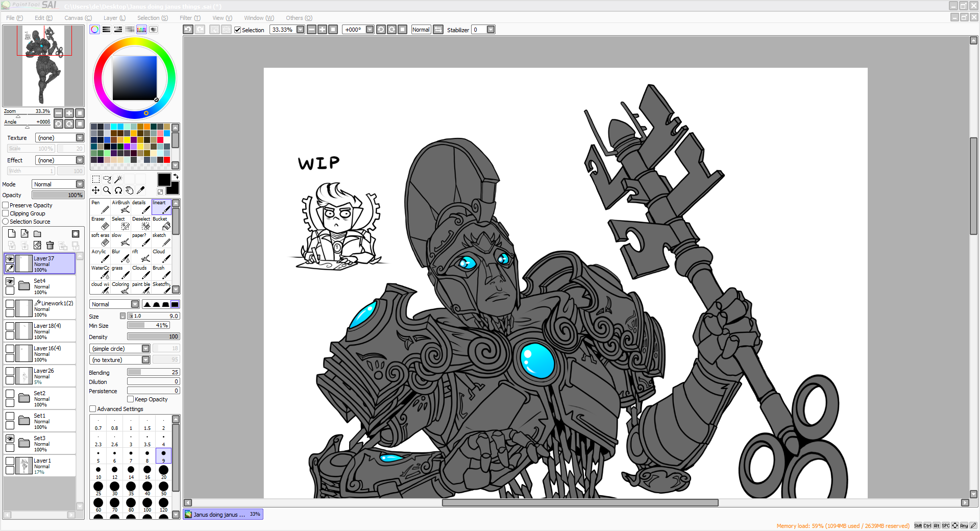Viewport: 980px width, 531px height.
Task: Clear the layer with eraser-page icon
Action: pos(37,246)
